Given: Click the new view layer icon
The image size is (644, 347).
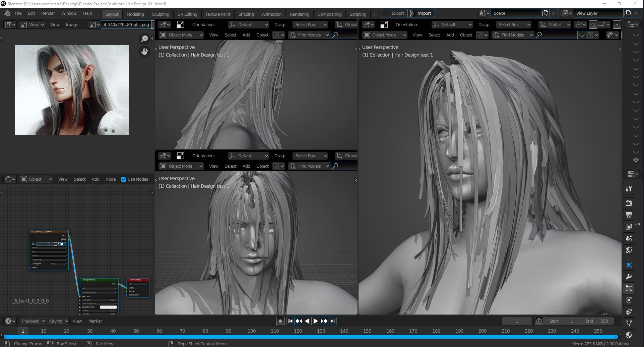Looking at the screenshot, I should [x=628, y=13].
